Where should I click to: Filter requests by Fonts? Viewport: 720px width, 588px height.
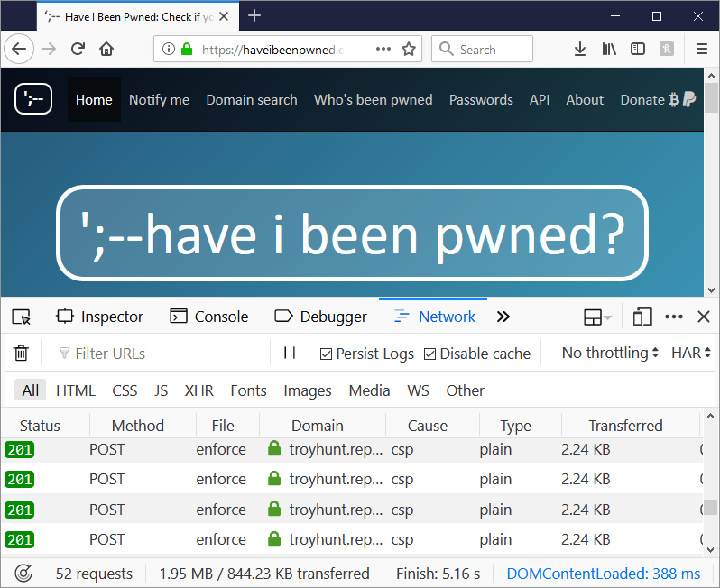248,390
